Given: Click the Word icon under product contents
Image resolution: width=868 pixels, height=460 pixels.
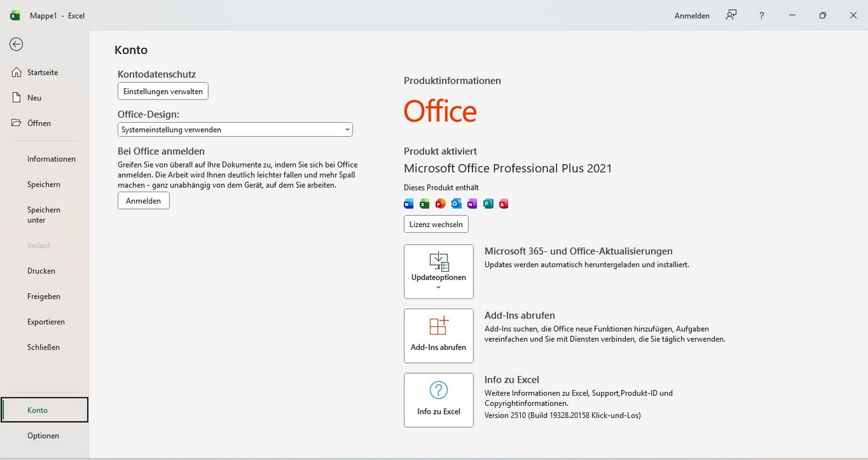Looking at the screenshot, I should pyautogui.click(x=409, y=204).
